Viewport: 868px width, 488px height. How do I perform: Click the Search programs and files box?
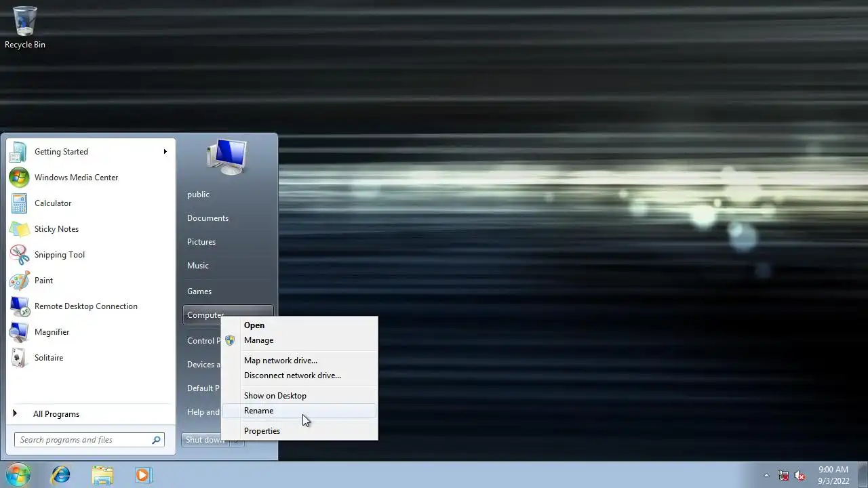point(89,440)
